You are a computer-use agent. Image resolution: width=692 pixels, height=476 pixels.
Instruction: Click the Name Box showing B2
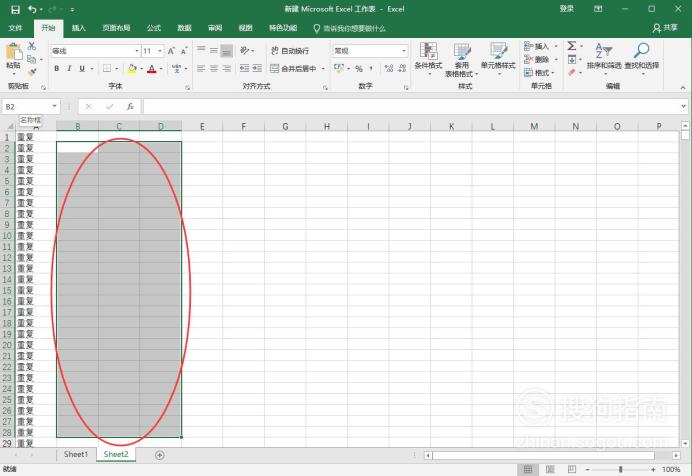[31, 107]
